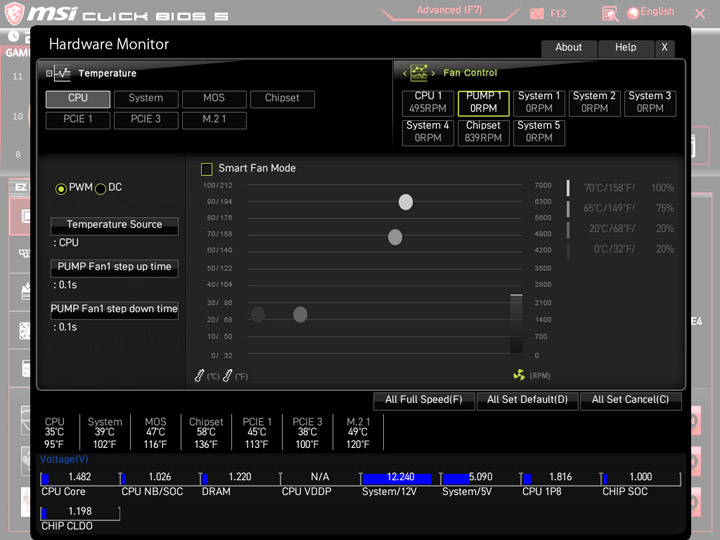Click the System/12V voltage bar
The width and height of the screenshot is (720, 540).
[400, 479]
